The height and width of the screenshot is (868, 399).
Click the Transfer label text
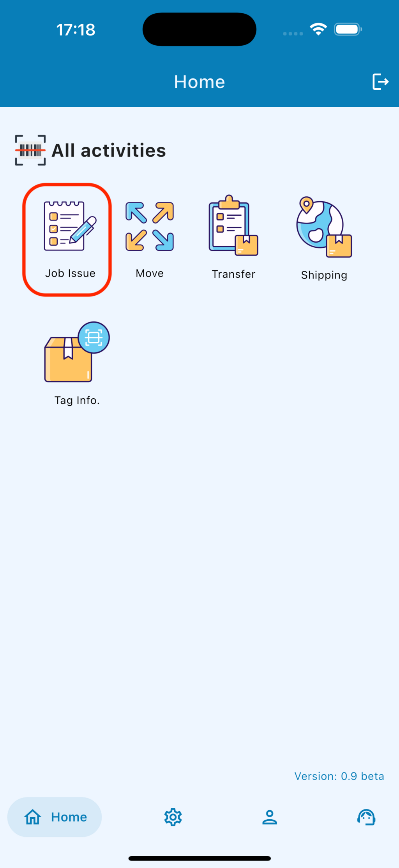pyautogui.click(x=233, y=274)
